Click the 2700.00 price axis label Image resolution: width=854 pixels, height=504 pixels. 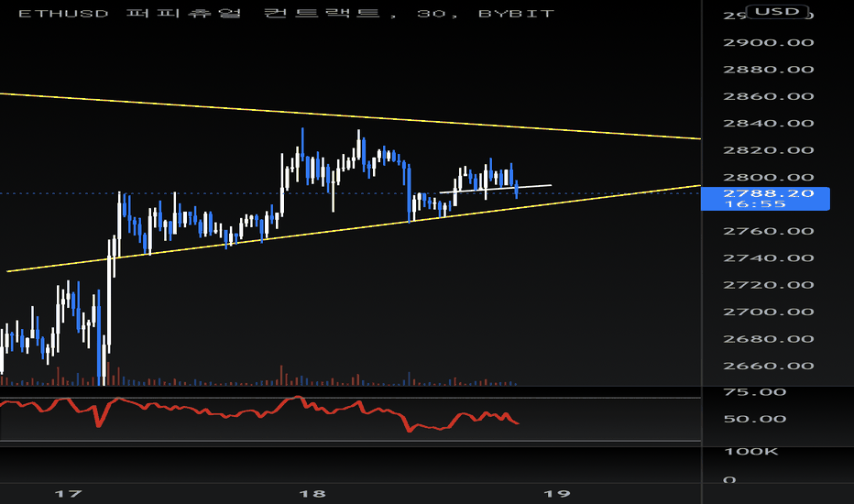pyautogui.click(x=769, y=312)
